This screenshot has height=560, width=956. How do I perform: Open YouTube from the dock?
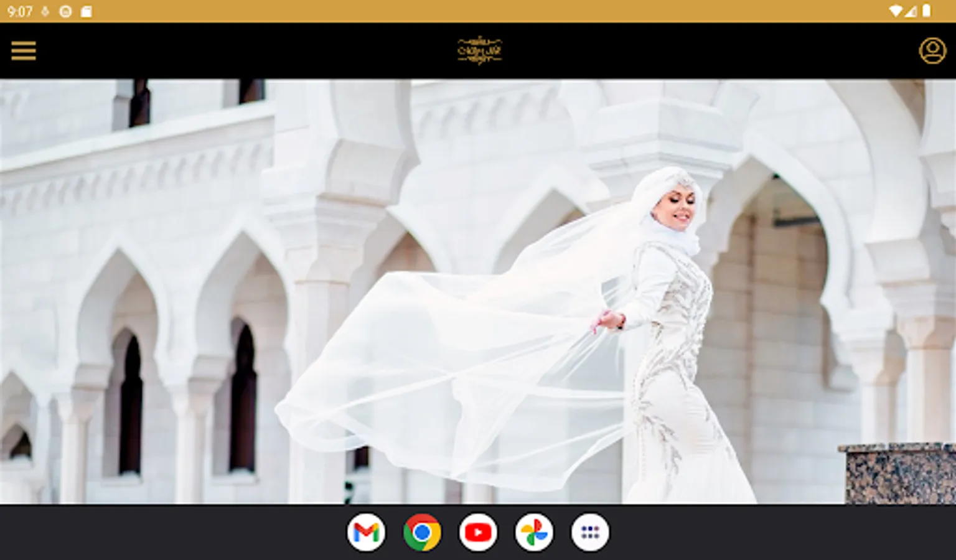pyautogui.click(x=478, y=533)
